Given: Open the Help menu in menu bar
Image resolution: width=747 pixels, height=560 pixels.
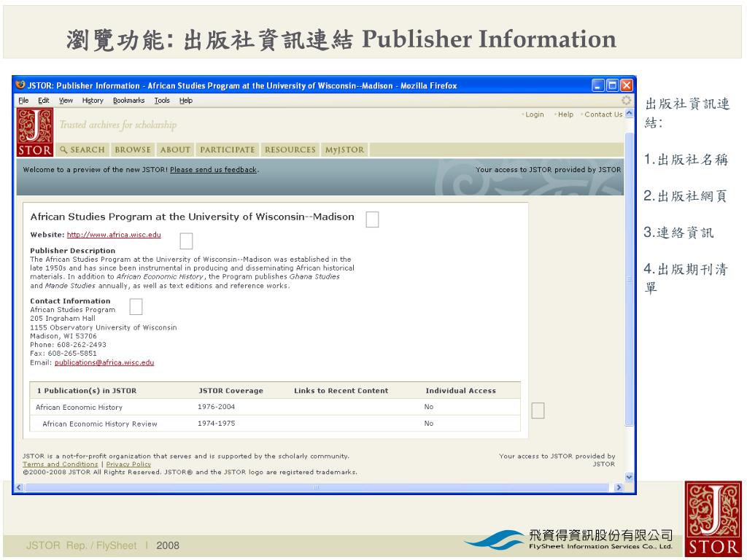Looking at the screenshot, I should [x=186, y=101].
